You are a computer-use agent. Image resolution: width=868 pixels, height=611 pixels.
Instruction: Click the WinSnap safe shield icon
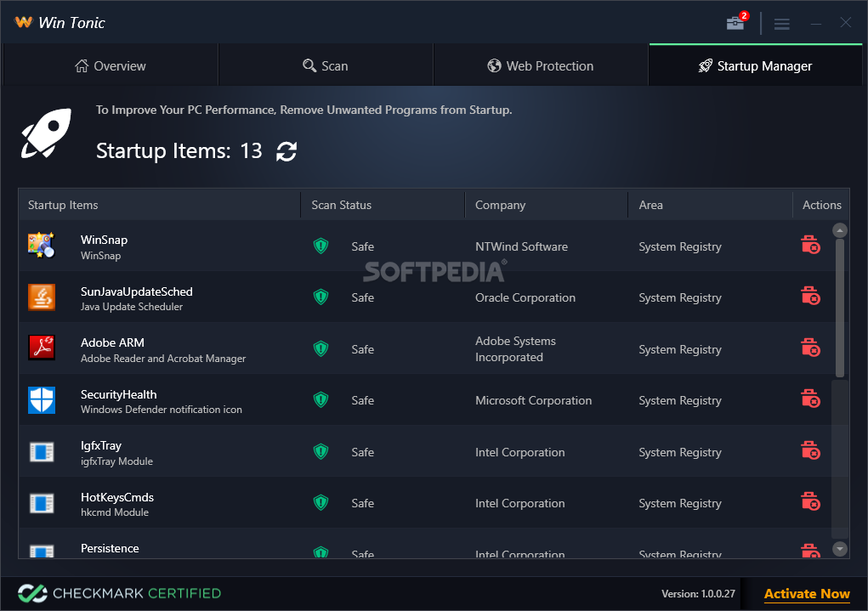tap(321, 246)
